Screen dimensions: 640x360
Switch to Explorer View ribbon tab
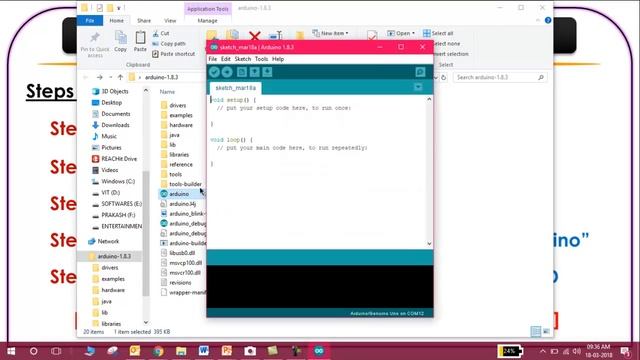(x=170, y=20)
